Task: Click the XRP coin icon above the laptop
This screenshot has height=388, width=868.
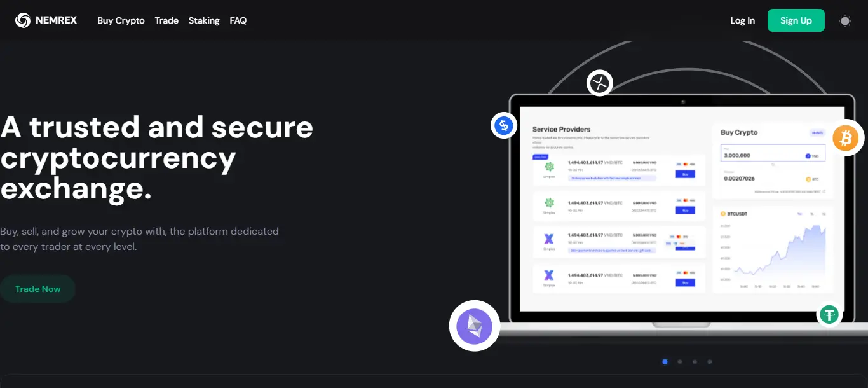Action: click(x=599, y=83)
